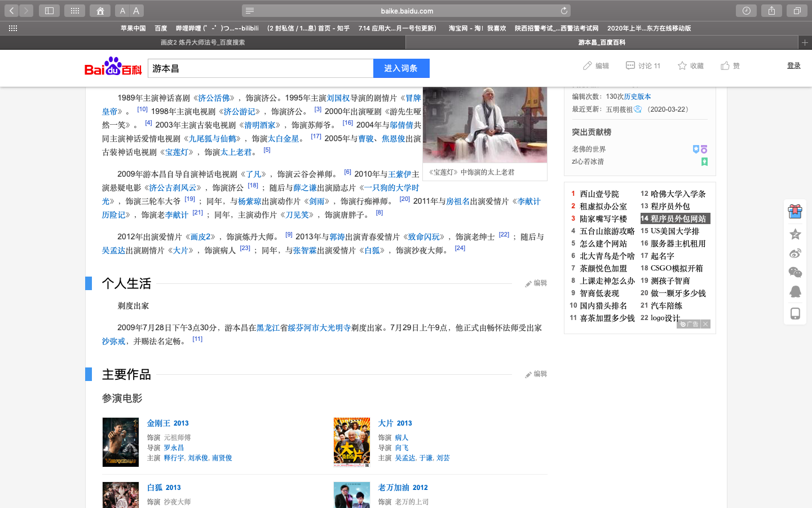The width and height of the screenshot is (812, 508).
Task: Open the 宝莲灯 太上老君 photo
Action: pyautogui.click(x=485, y=125)
